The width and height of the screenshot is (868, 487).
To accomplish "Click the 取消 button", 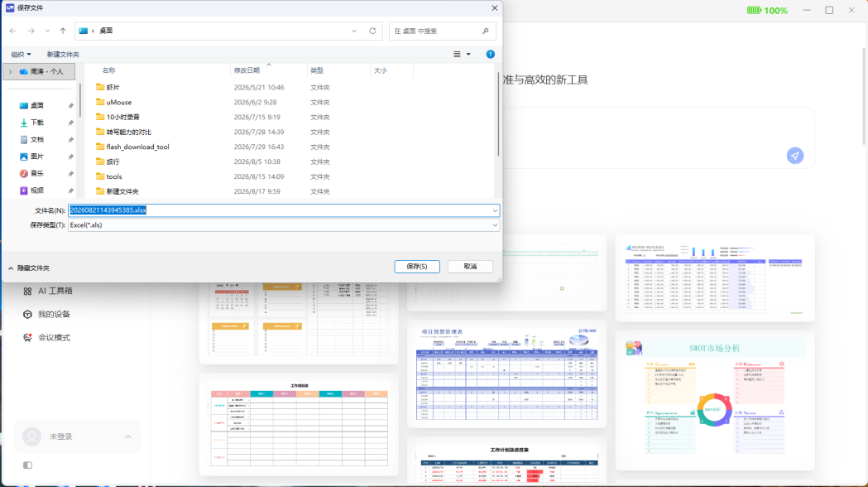I will click(470, 267).
